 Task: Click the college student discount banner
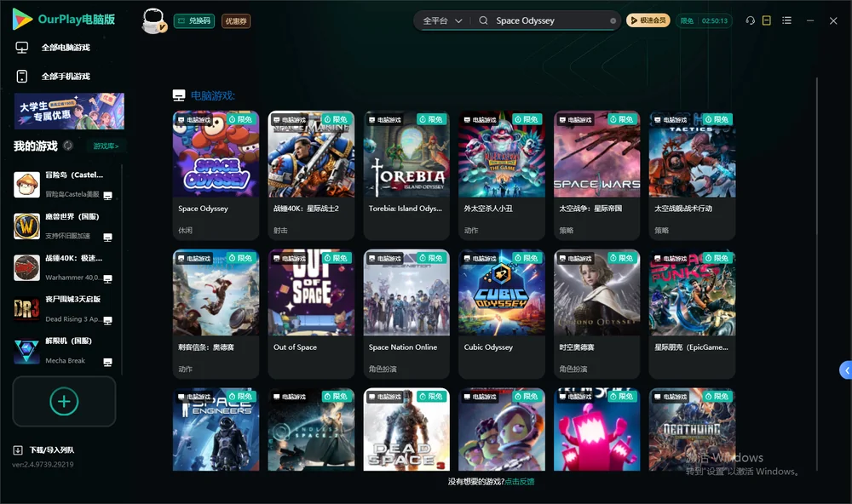69,111
